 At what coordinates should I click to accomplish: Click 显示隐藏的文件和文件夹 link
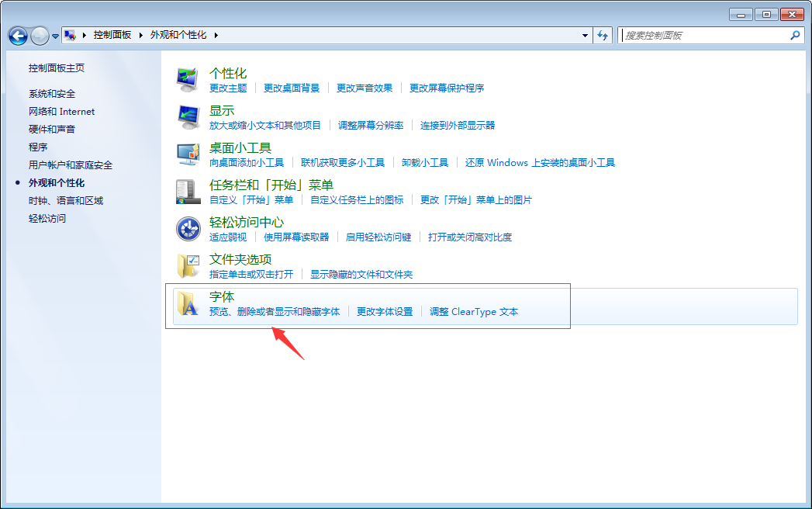tap(361, 274)
